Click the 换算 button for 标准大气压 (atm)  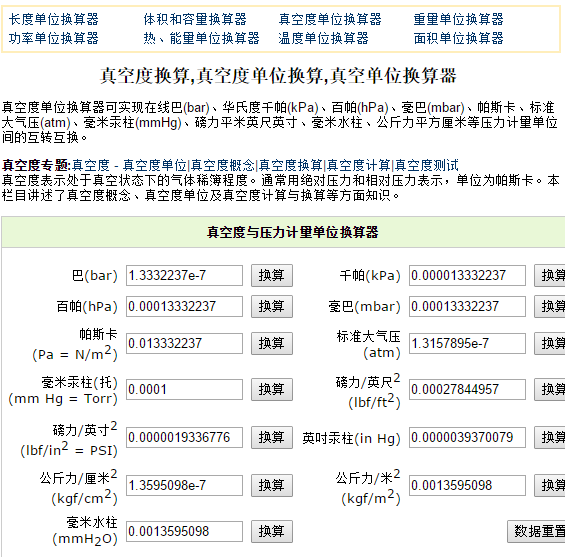tap(550, 344)
